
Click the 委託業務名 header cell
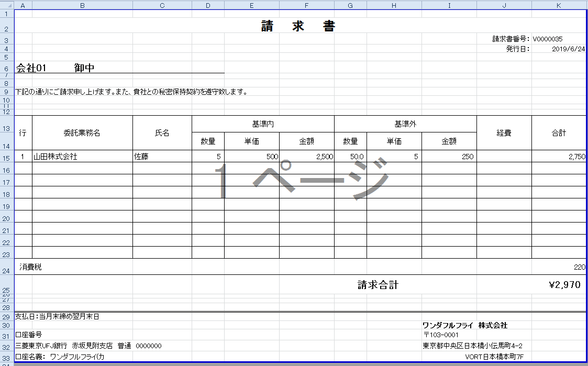[82, 133]
